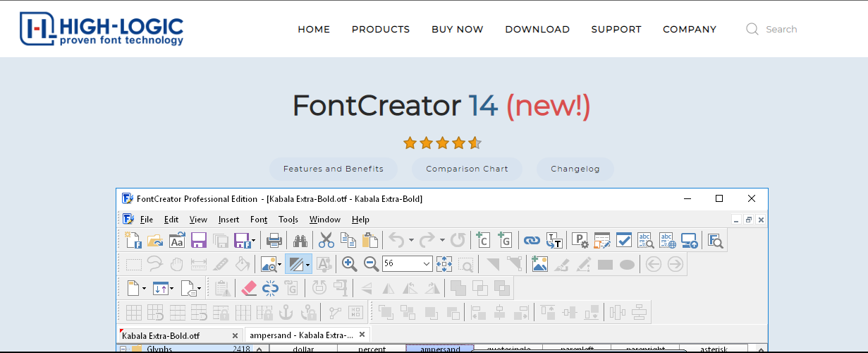Open the Window menu
Viewport: 868px width, 353px height.
coord(325,220)
